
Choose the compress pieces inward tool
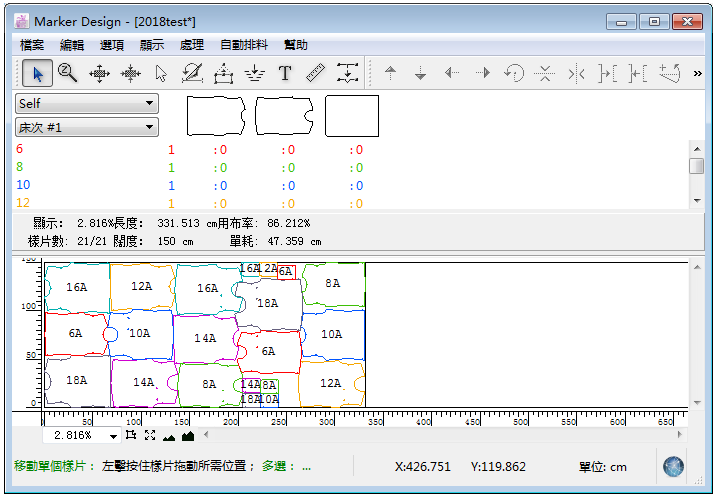pyautogui.click(x=130, y=73)
